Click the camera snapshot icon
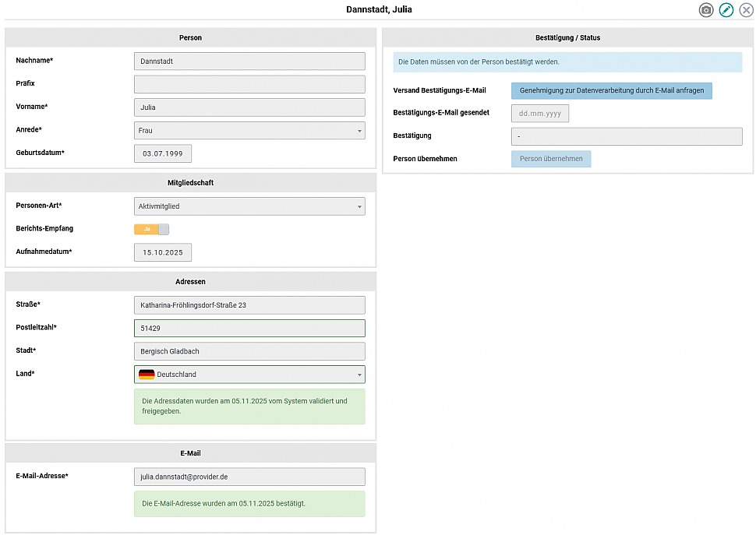The width and height of the screenshot is (756, 535). tap(706, 10)
